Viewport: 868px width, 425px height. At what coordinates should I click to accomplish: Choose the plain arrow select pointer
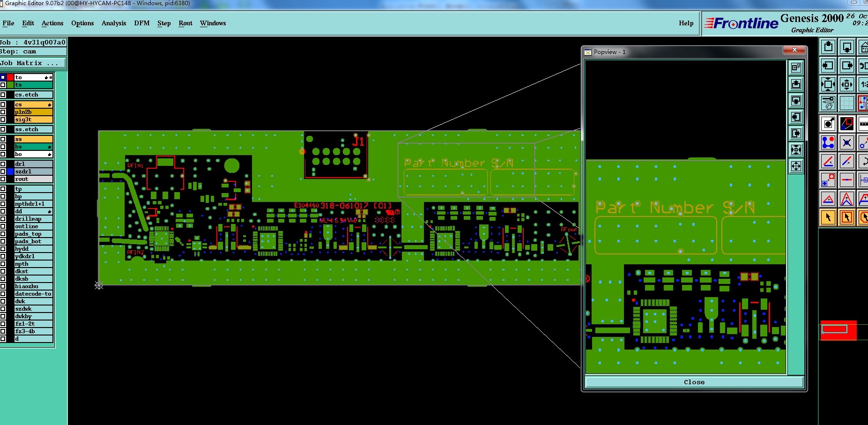(828, 217)
